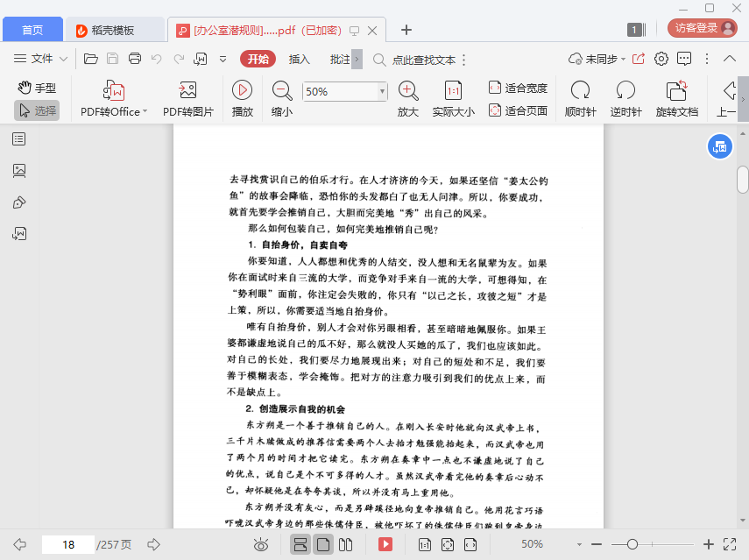Click red play button in status bar
749x560 pixels.
(x=385, y=544)
